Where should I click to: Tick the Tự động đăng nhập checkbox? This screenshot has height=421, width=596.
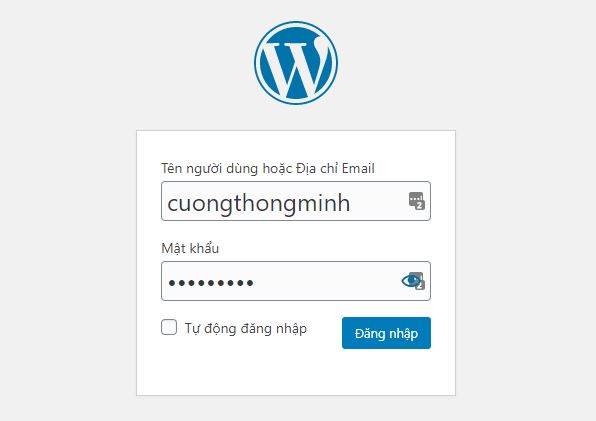(x=169, y=327)
